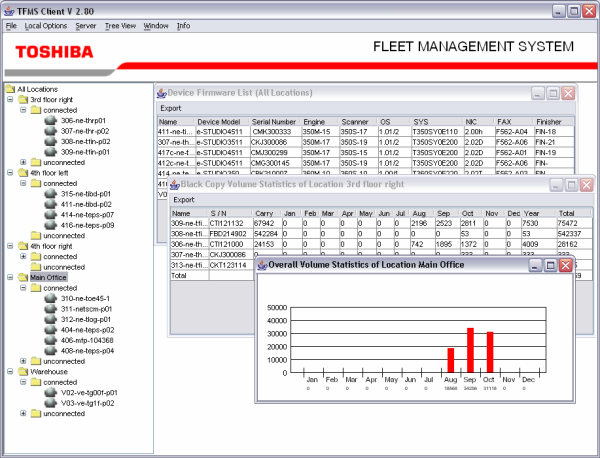This screenshot has width=600, height=458.
Task: Select device icon for 309-ne-tfin-p01
Action: pyautogui.click(x=51, y=152)
